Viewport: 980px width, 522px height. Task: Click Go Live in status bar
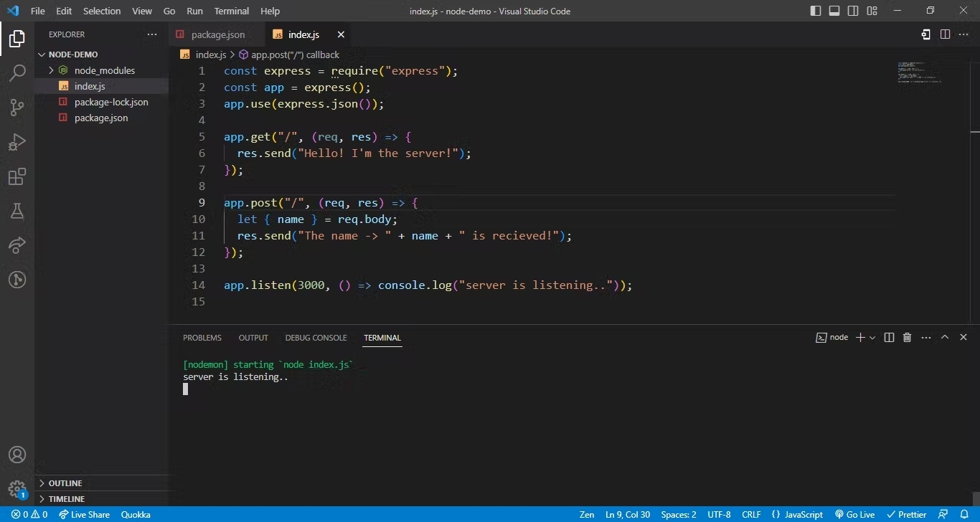point(854,514)
